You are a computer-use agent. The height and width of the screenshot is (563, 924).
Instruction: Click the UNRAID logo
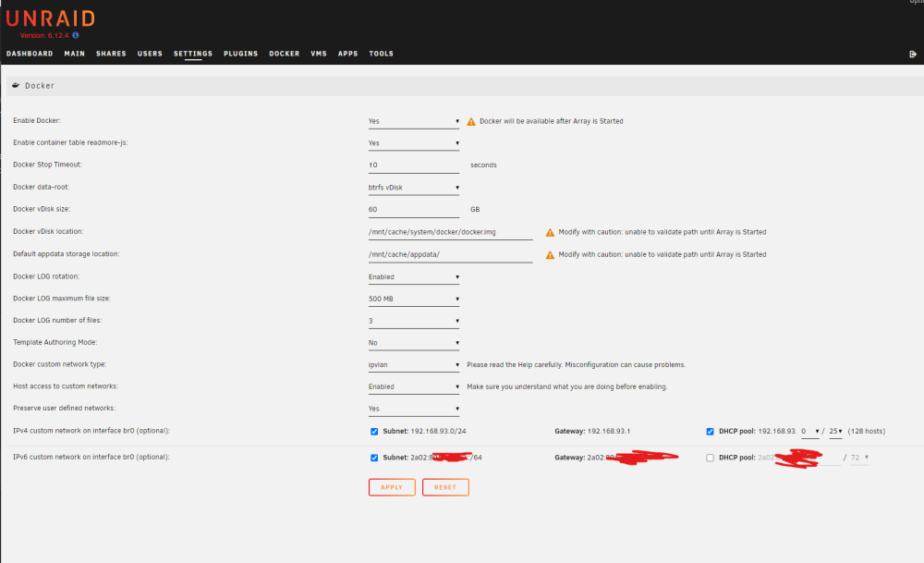(50, 18)
